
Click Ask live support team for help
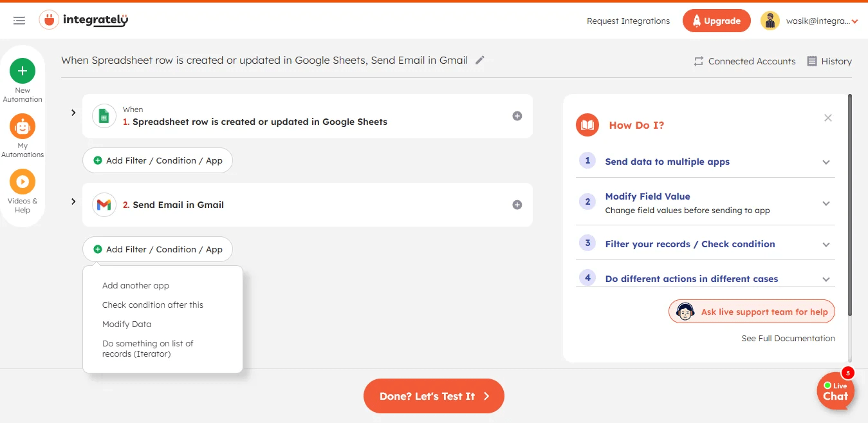[x=752, y=312]
